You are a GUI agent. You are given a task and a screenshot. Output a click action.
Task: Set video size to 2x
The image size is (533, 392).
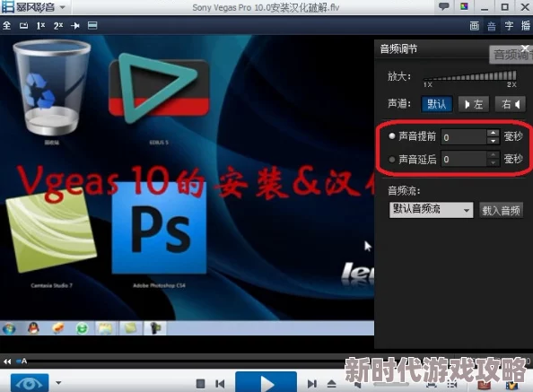pyautogui.click(x=58, y=25)
